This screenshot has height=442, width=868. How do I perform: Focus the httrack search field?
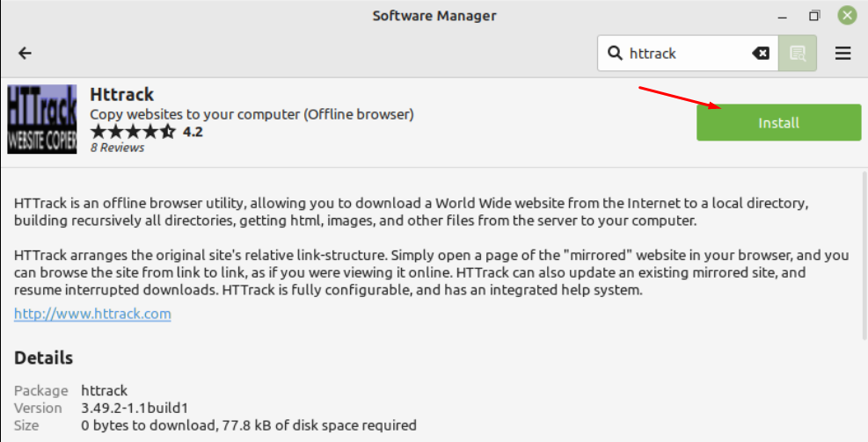689,53
